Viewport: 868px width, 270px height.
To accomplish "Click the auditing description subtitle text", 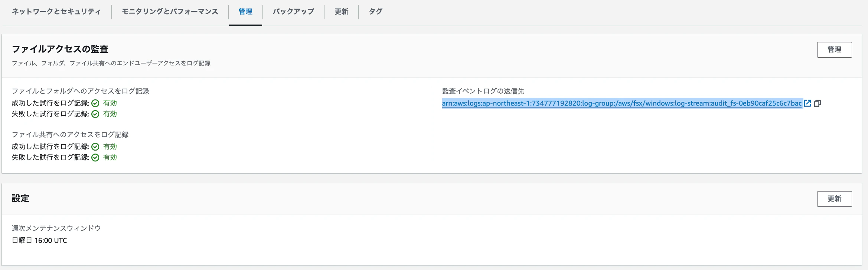I will point(111,63).
